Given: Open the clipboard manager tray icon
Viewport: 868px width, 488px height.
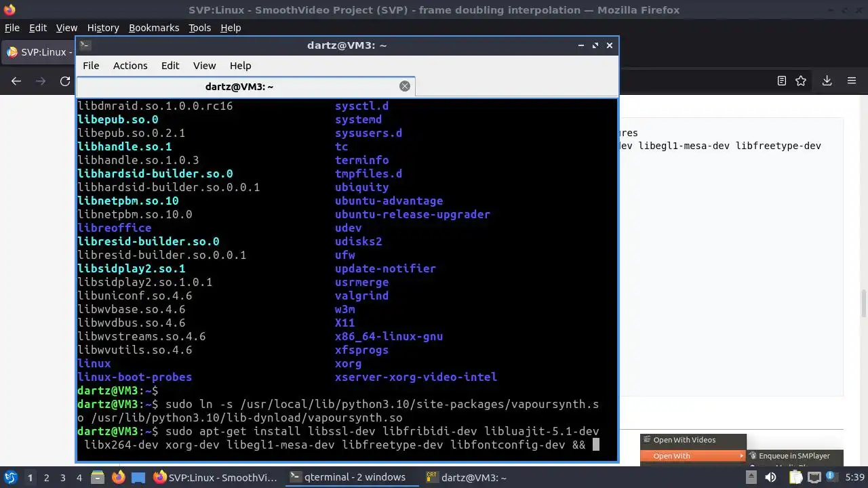Looking at the screenshot, I should tap(795, 477).
